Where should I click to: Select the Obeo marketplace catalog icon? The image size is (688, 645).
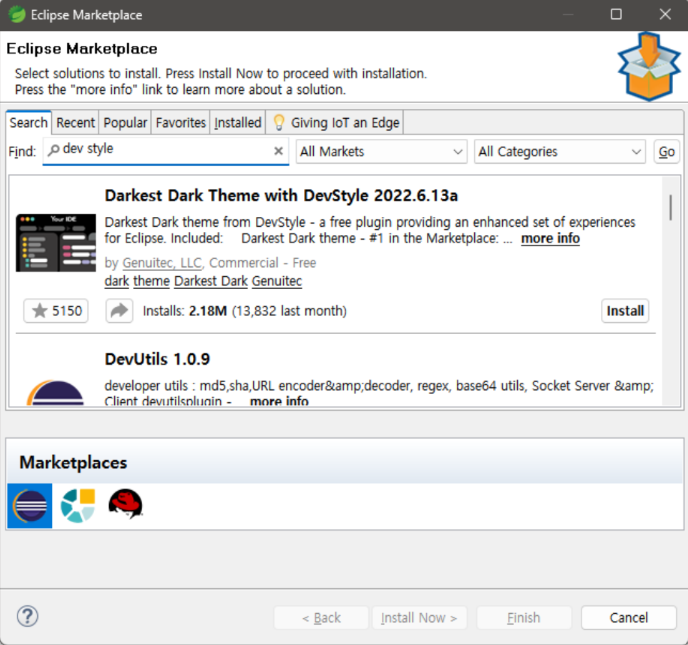click(x=78, y=505)
